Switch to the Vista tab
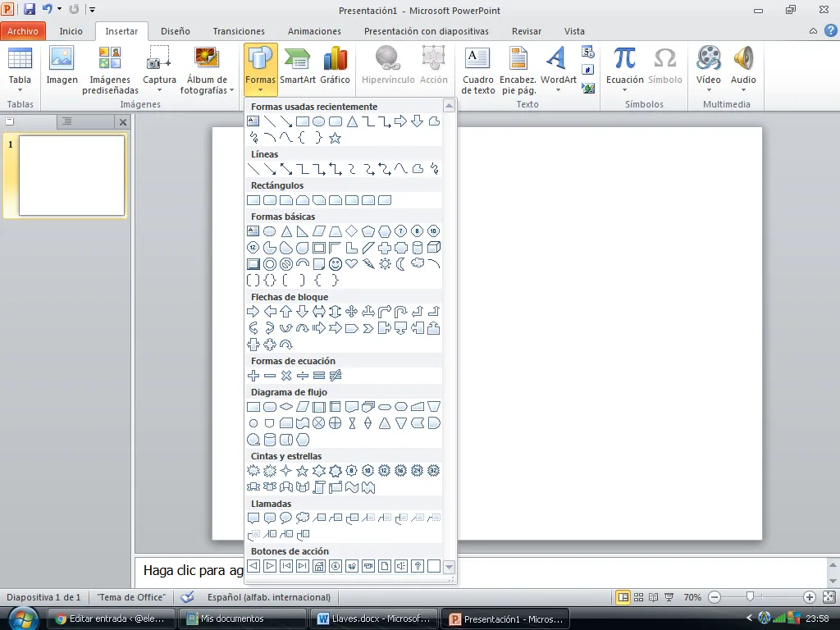The image size is (840, 630). click(574, 31)
